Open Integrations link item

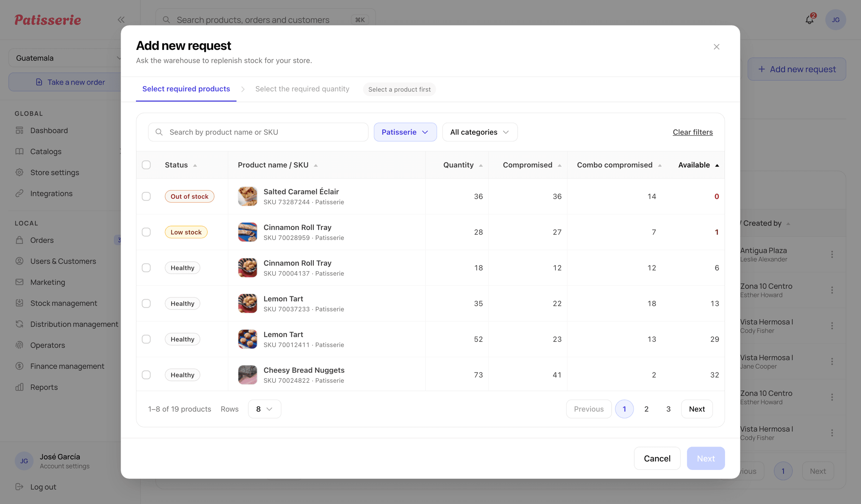coord(51,193)
